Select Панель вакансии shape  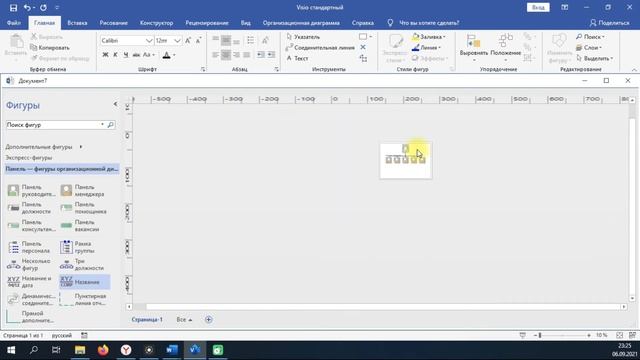click(x=80, y=226)
